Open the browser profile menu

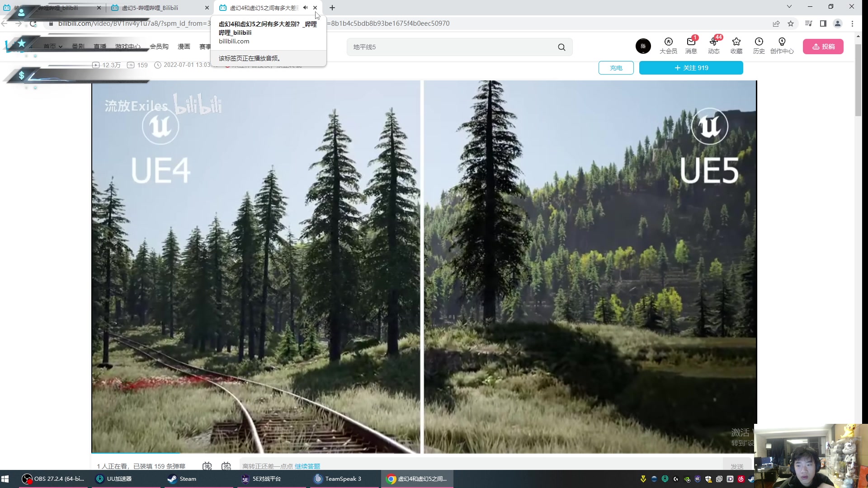point(837,23)
